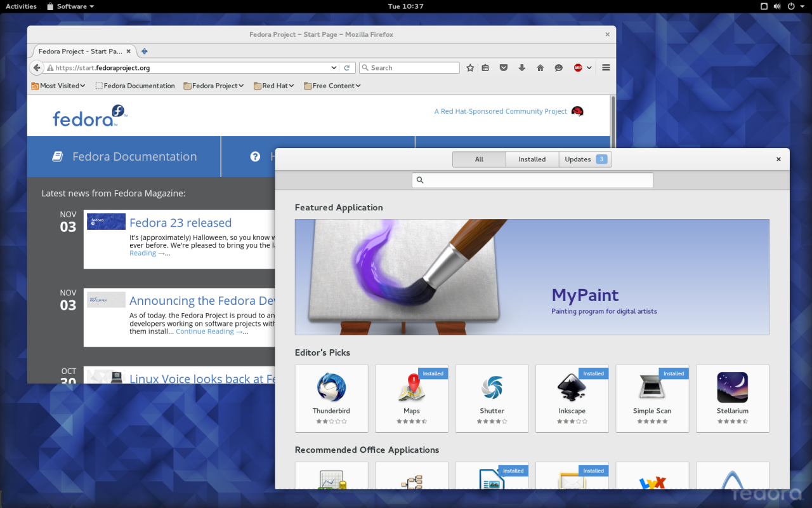Image resolution: width=812 pixels, height=508 pixels.
Task: Switch to the Updates tab
Action: [x=585, y=159]
